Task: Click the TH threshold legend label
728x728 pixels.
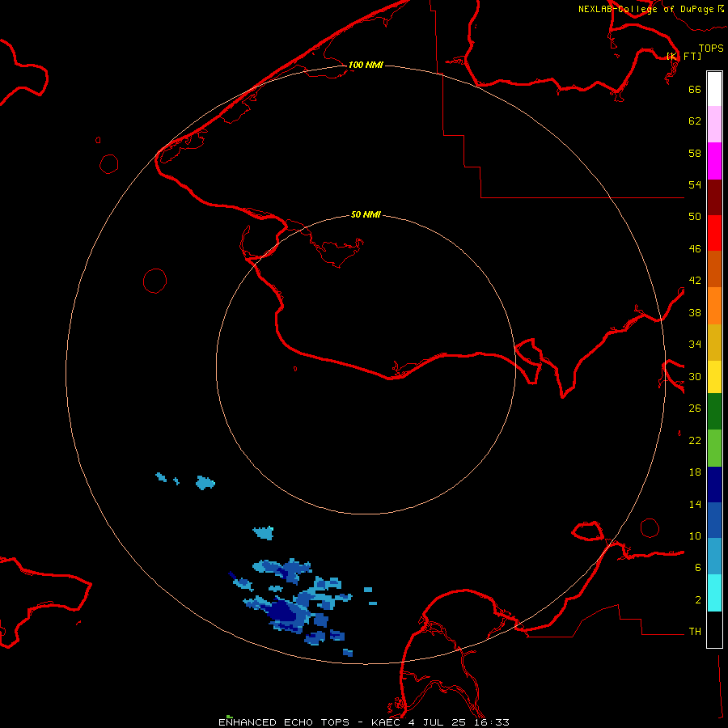Action: click(695, 632)
